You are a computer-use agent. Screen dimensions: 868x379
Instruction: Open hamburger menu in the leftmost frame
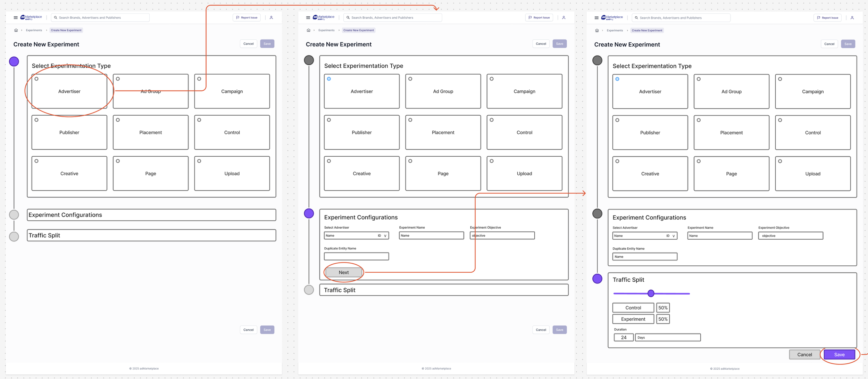(16, 17)
